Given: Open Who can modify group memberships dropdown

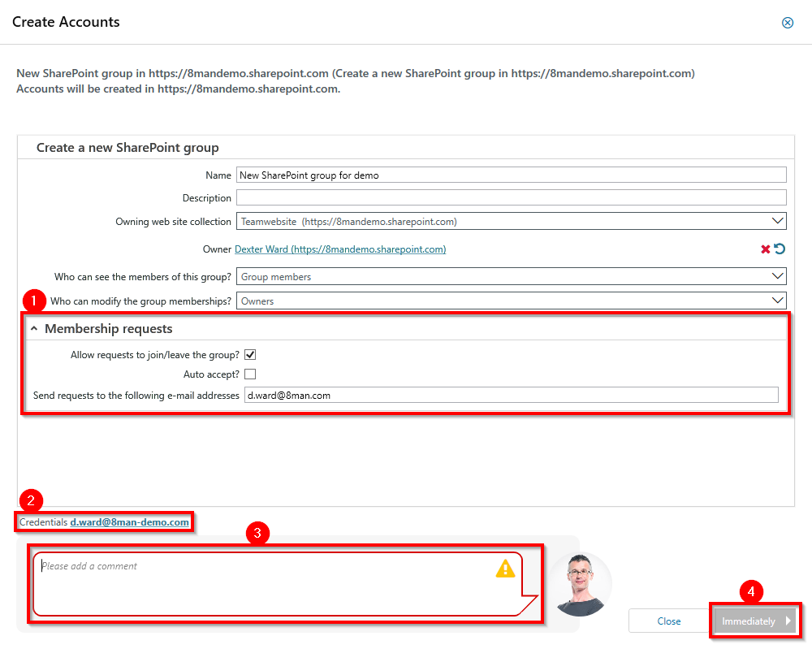Looking at the screenshot, I should 777,301.
